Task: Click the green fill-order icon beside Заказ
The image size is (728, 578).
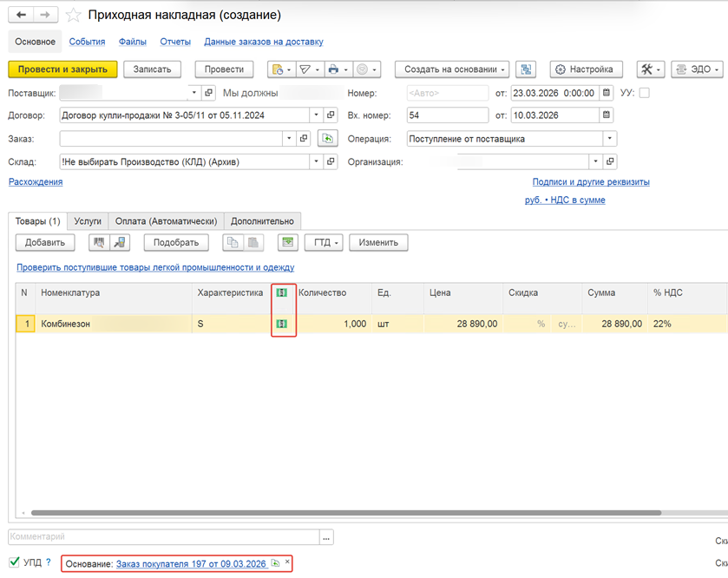Action: (x=327, y=138)
